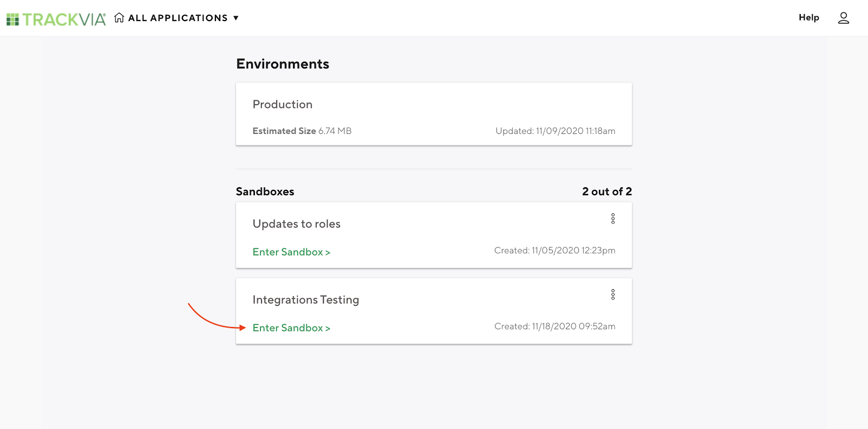Enter the Integrations Testing sandbox
868x429 pixels.
291,328
